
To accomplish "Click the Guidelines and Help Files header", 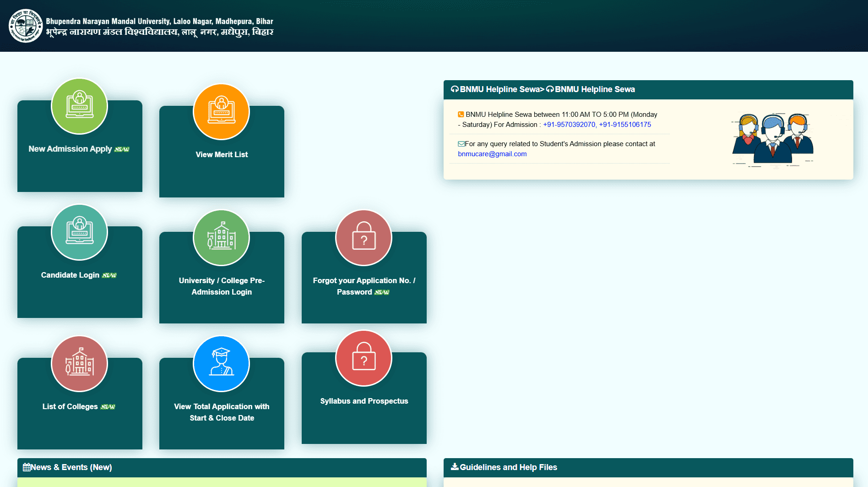I will click(648, 467).
